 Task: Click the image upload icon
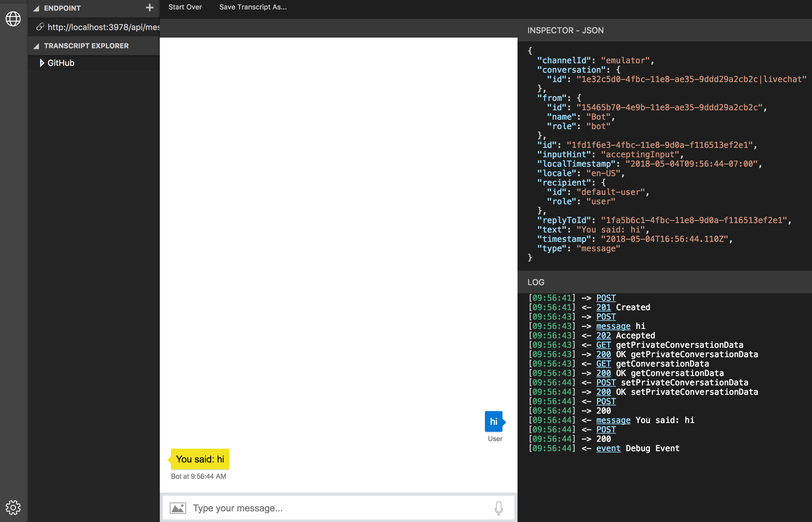point(178,508)
